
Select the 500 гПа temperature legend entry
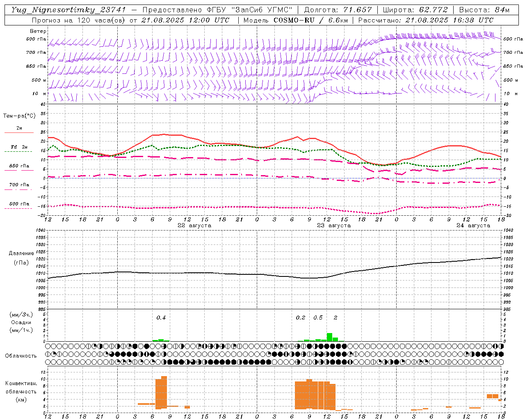pyautogui.click(x=19, y=204)
